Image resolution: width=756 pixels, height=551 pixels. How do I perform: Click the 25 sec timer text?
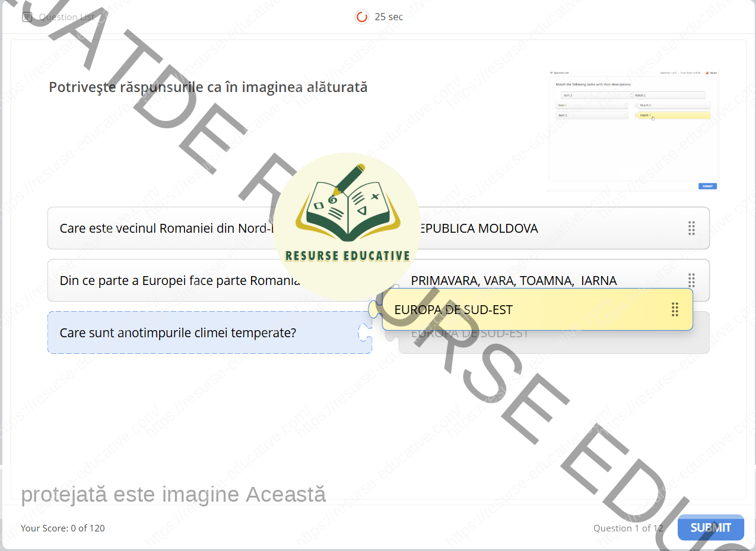(x=389, y=17)
